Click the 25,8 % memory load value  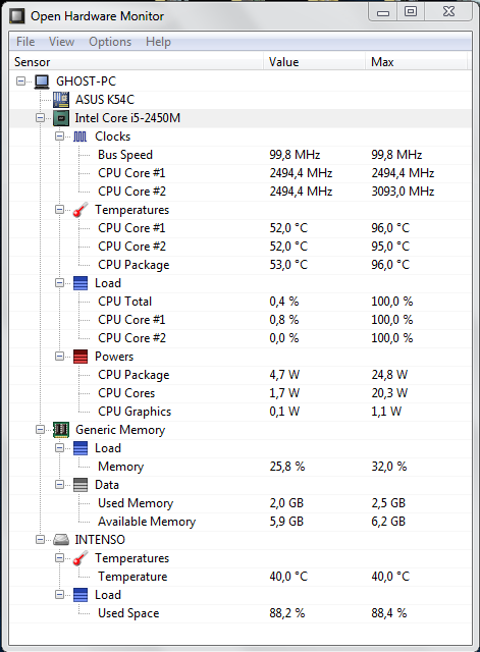pyautogui.click(x=287, y=467)
